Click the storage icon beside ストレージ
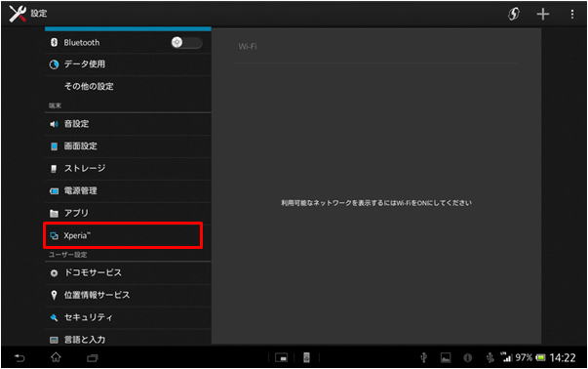 tap(54, 169)
